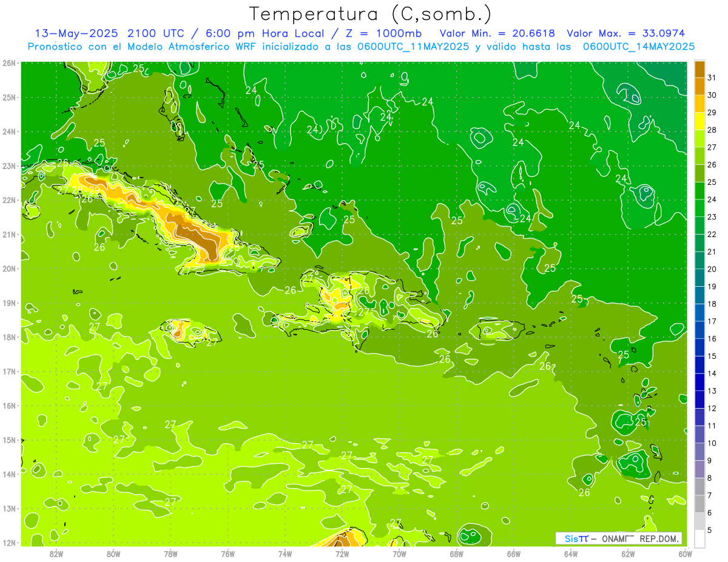This screenshot has height=562, width=728.
Task: Click the yellow legend swatch between 28 and 29
Action: (x=699, y=121)
